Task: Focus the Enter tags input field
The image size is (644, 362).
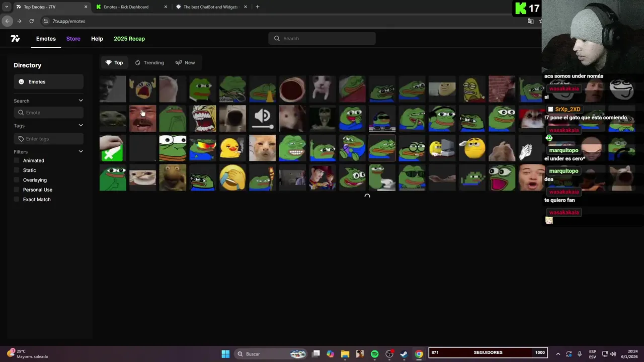Action: coord(48,139)
